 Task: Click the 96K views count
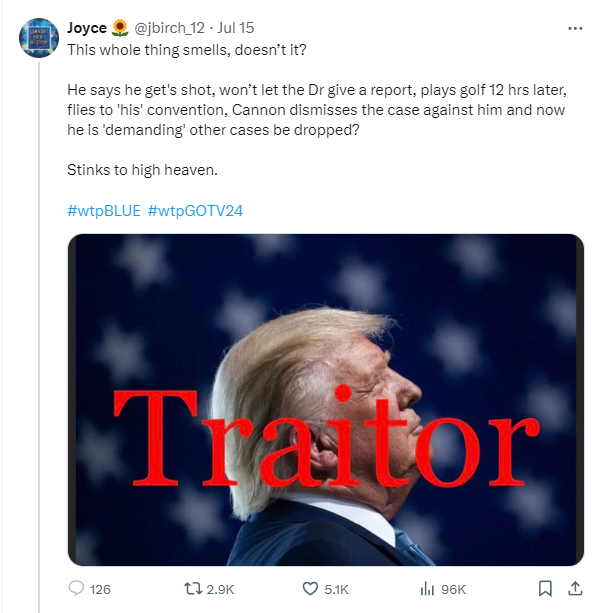453,589
